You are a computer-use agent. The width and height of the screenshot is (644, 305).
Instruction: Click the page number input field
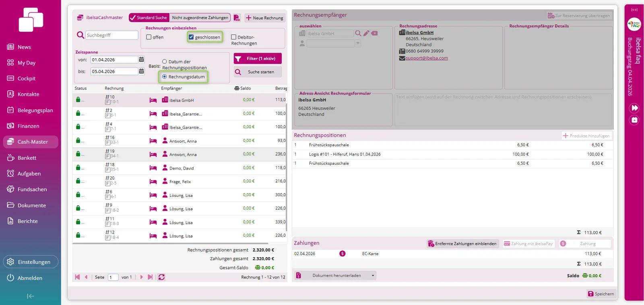coord(113,277)
